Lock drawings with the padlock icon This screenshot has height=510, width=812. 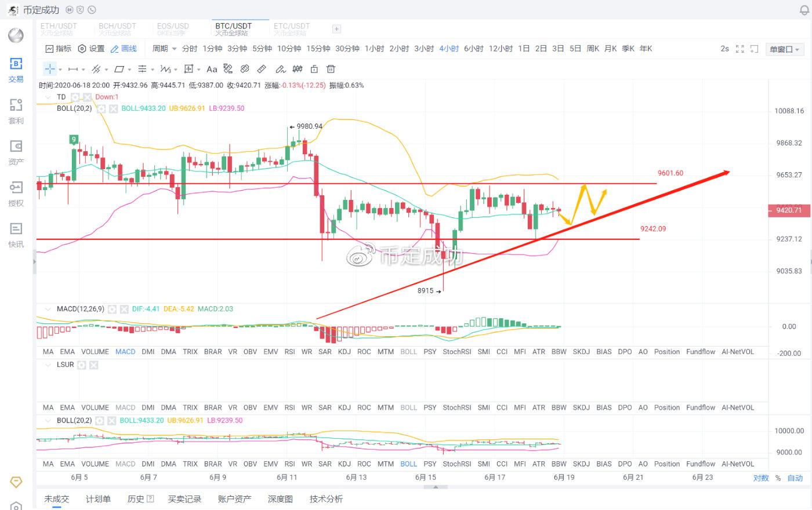pyautogui.click(x=314, y=69)
